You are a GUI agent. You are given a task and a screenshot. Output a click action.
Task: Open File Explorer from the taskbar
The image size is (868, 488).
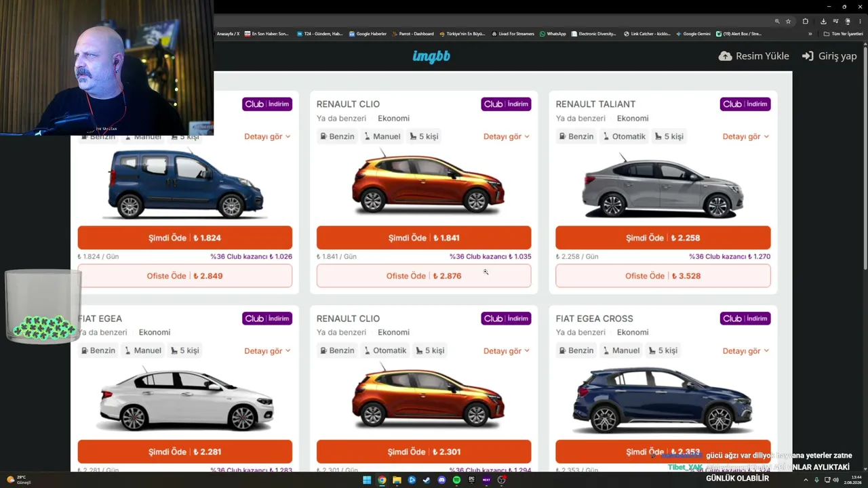(397, 480)
